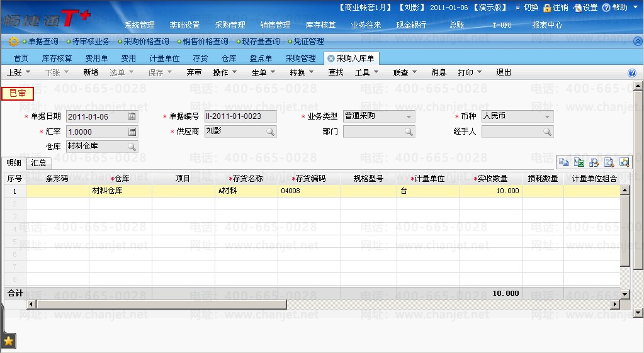
Task: Click the grid vertical scrollbar down arrow
Action: pyautogui.click(x=624, y=294)
